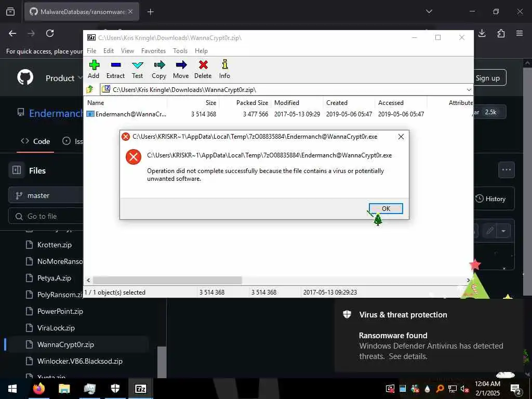Viewport: 532px width, 399px height.
Task: Click the red Delete toolbar icon
Action: tap(203, 69)
